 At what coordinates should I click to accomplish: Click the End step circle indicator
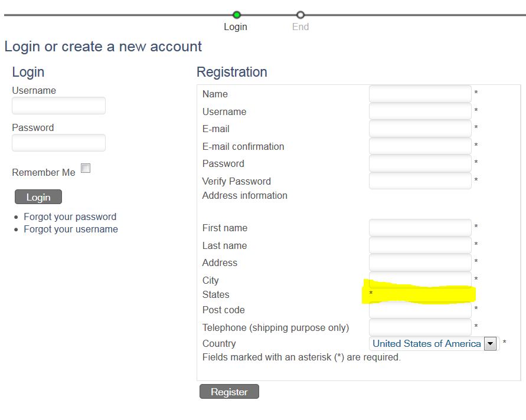300,15
